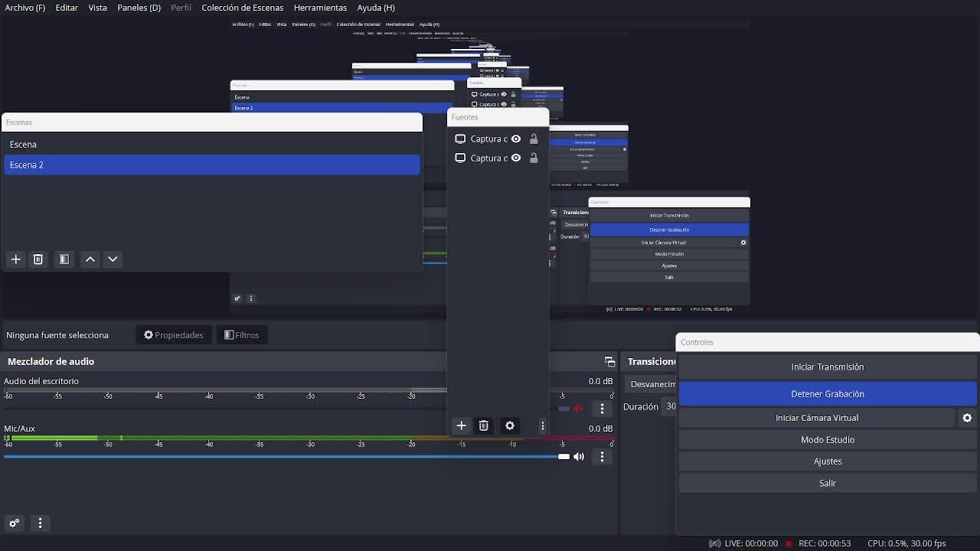980x551 pixels.
Task: Stop recording with Detener Grabación
Action: [828, 394]
